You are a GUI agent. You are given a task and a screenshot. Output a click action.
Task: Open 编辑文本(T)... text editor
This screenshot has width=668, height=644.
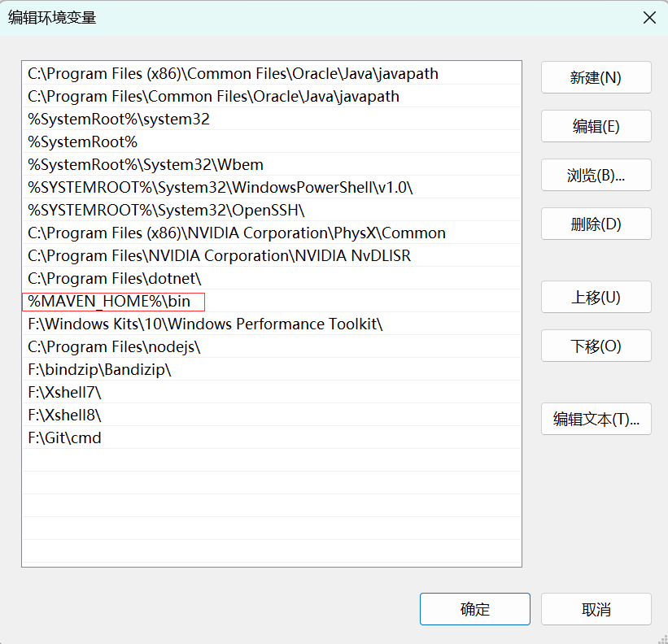pyautogui.click(x=596, y=419)
